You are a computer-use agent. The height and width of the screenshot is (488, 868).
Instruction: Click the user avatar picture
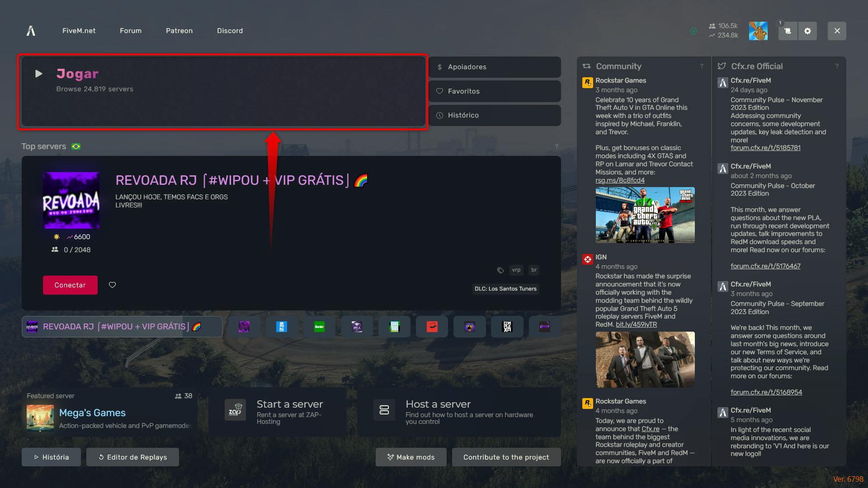[758, 31]
